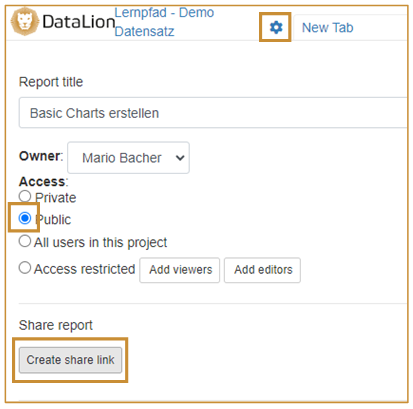Select the Private access radio button

pos(25,196)
